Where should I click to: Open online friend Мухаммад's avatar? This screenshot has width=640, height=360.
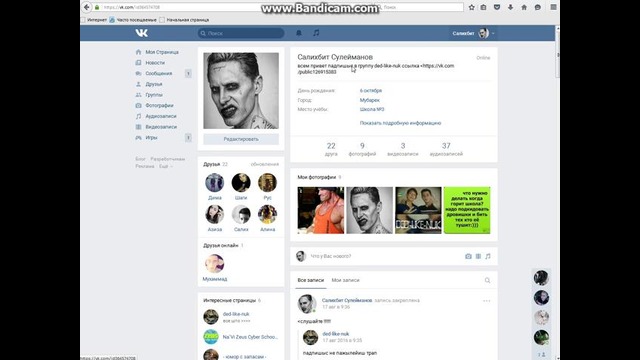coord(214,264)
